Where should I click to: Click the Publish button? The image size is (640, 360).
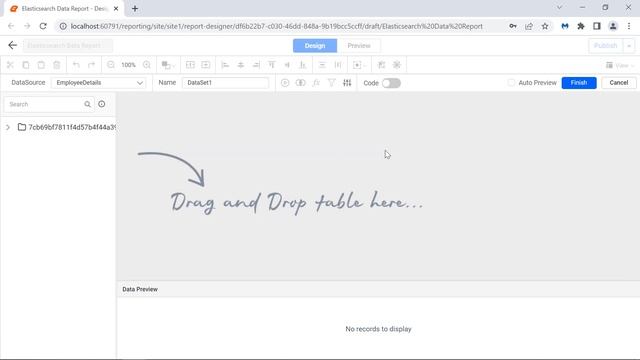606,46
